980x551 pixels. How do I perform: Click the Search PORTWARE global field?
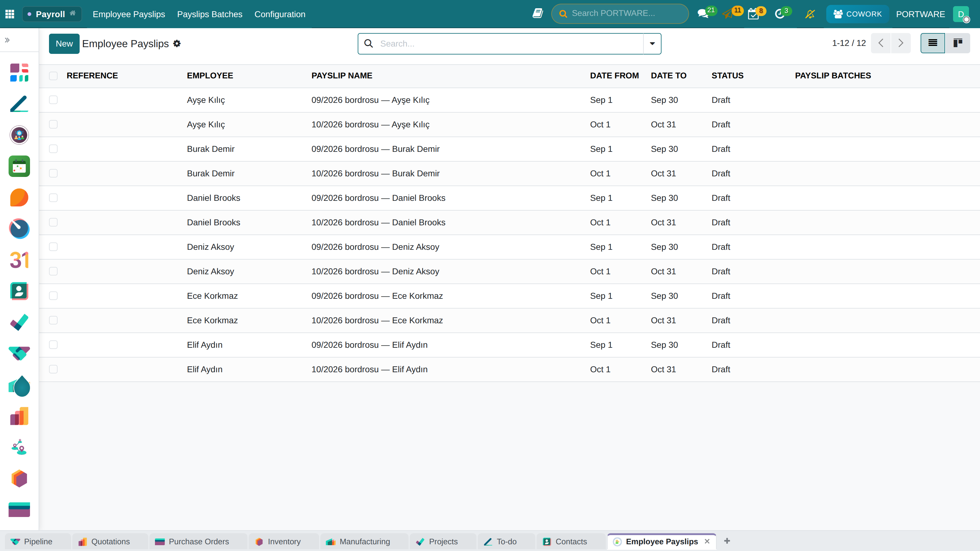click(x=620, y=14)
